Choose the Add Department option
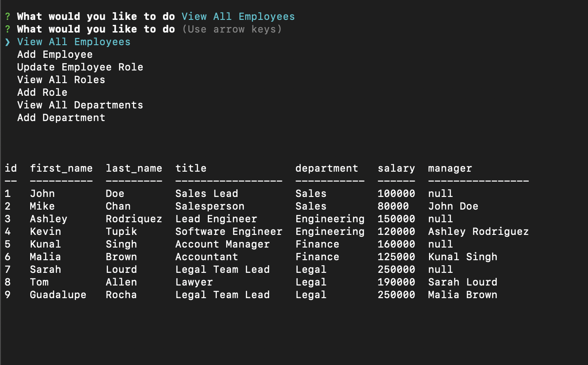Screen dimensions: 588x365 pos(61,118)
